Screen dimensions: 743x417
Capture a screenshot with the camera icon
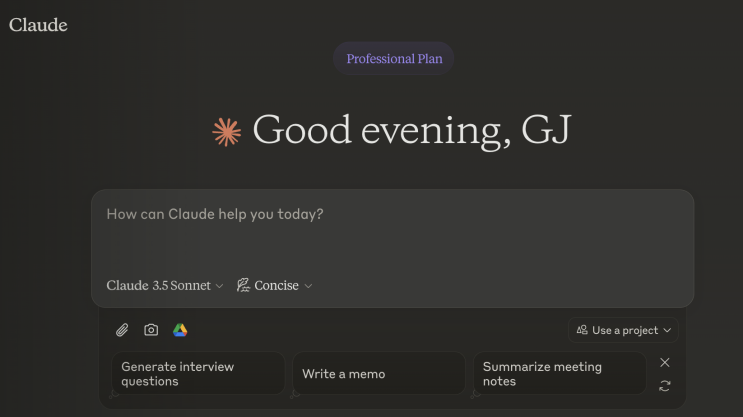tap(151, 330)
